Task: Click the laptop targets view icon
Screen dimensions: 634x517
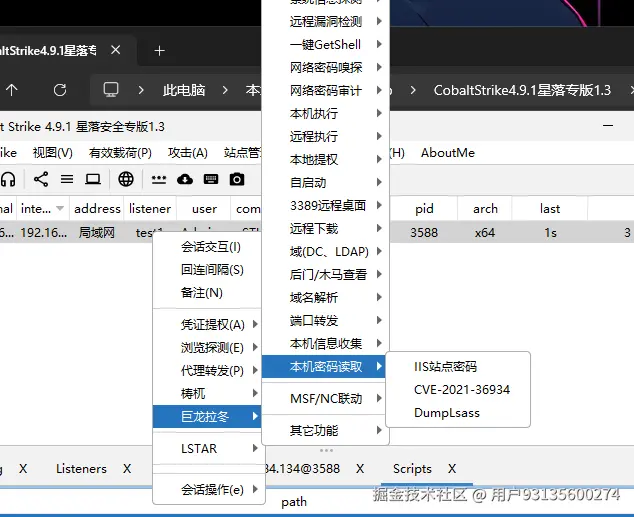Action: point(93,179)
